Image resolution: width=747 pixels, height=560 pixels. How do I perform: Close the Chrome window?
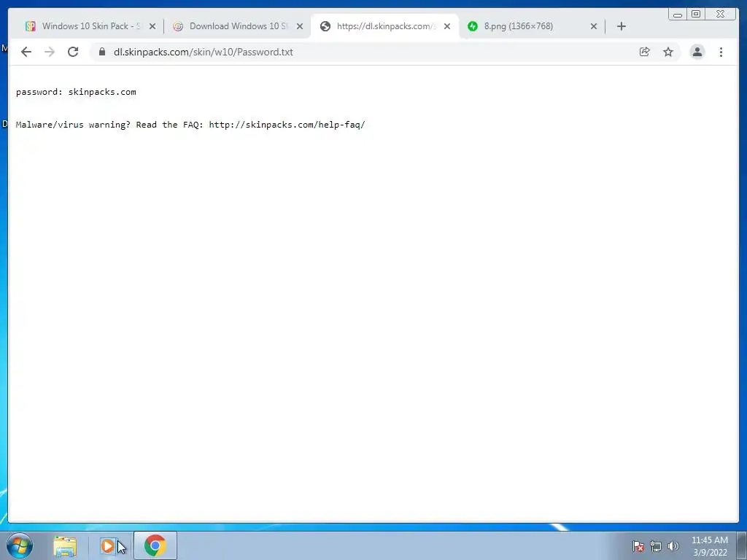721,15
